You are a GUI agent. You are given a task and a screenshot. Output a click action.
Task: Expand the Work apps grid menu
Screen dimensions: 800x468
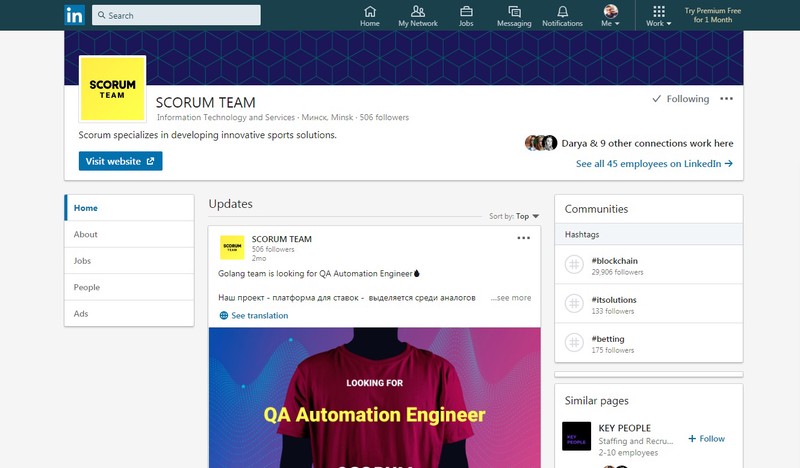[x=659, y=16]
